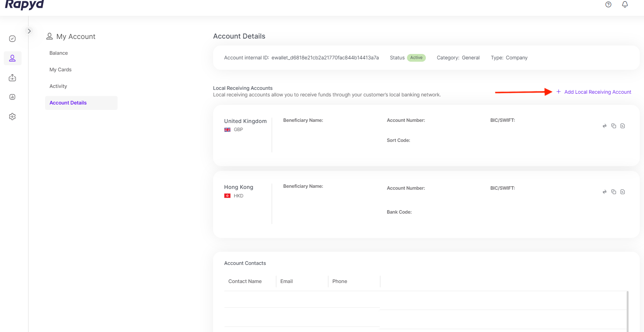The width and height of the screenshot is (644, 332).
Task: Go to Balance in My Account menu
Action: (x=59, y=53)
